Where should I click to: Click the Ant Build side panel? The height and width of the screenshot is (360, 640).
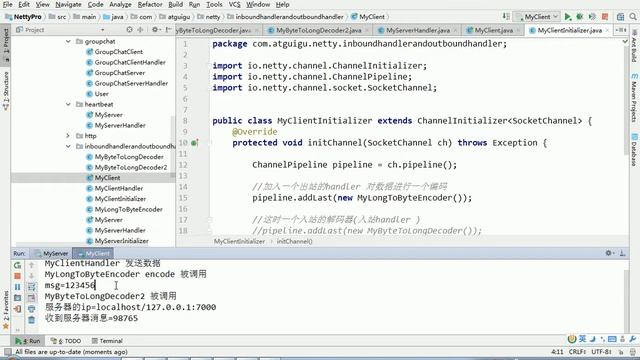(x=634, y=46)
